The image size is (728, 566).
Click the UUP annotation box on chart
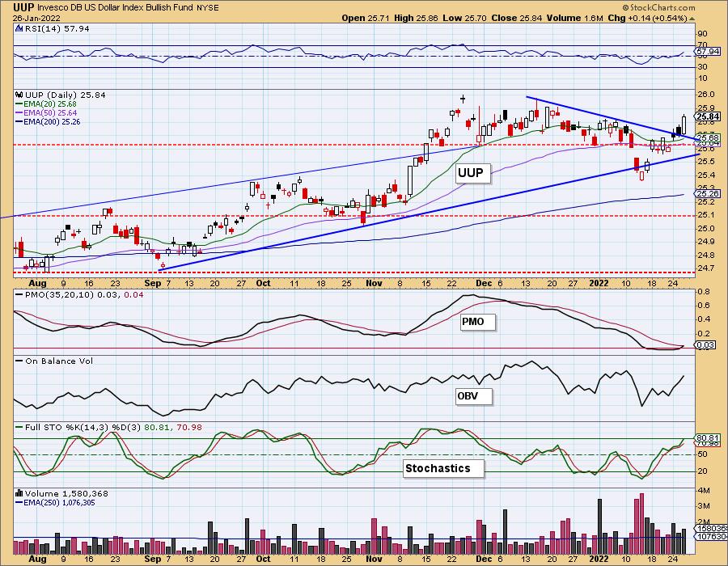click(472, 173)
